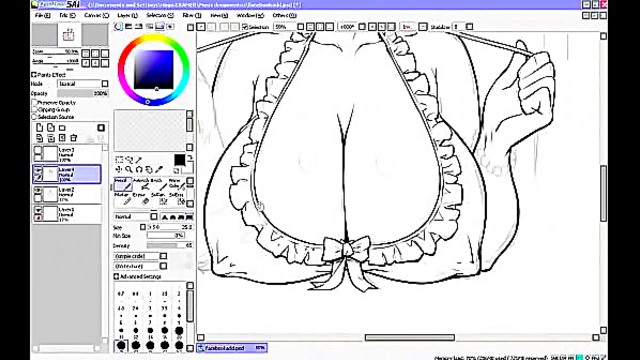Open the zoom percentage dropdown in toolbar

point(300,27)
